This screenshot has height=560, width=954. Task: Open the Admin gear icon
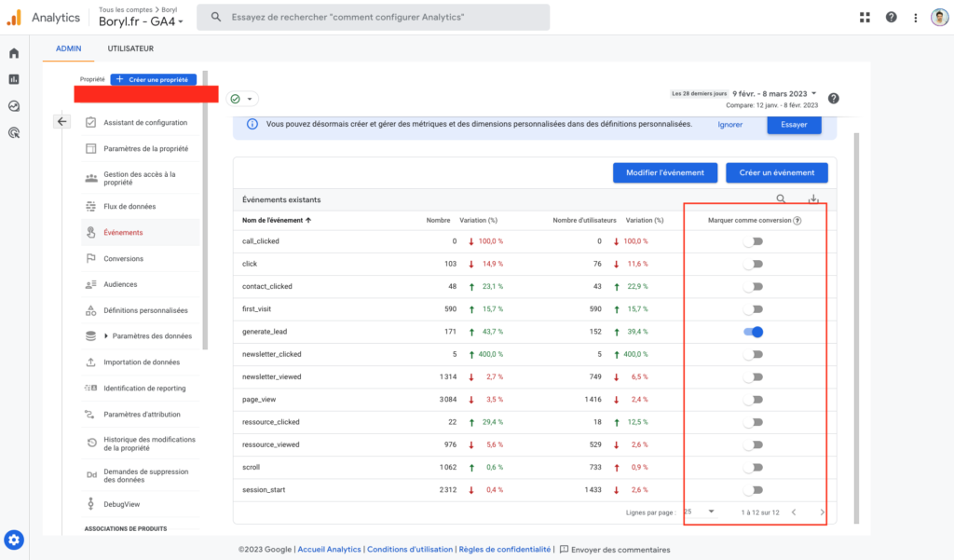pos(14,540)
